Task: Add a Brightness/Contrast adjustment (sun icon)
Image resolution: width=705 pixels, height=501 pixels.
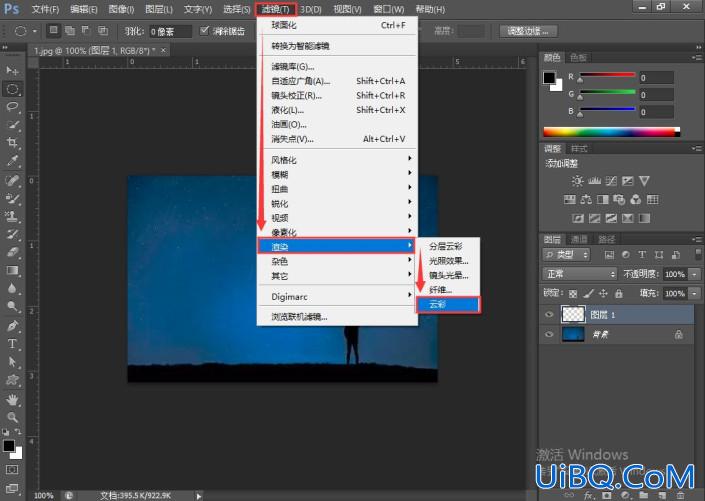Action: pyautogui.click(x=577, y=181)
